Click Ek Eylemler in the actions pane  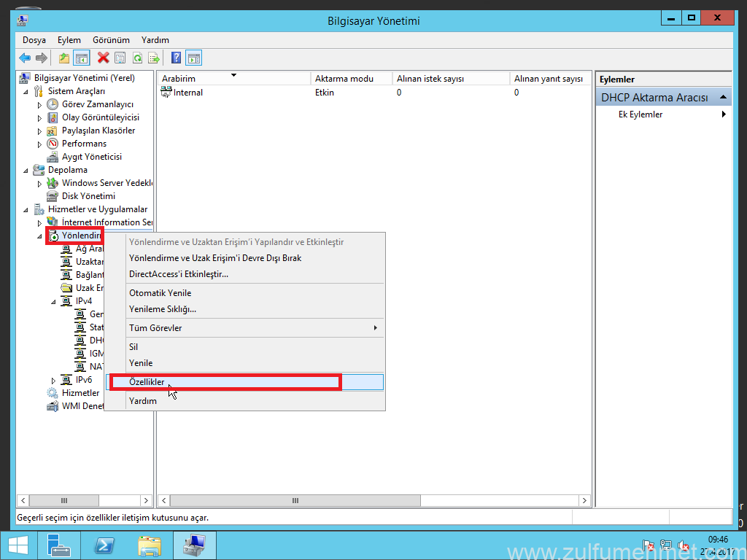point(640,114)
